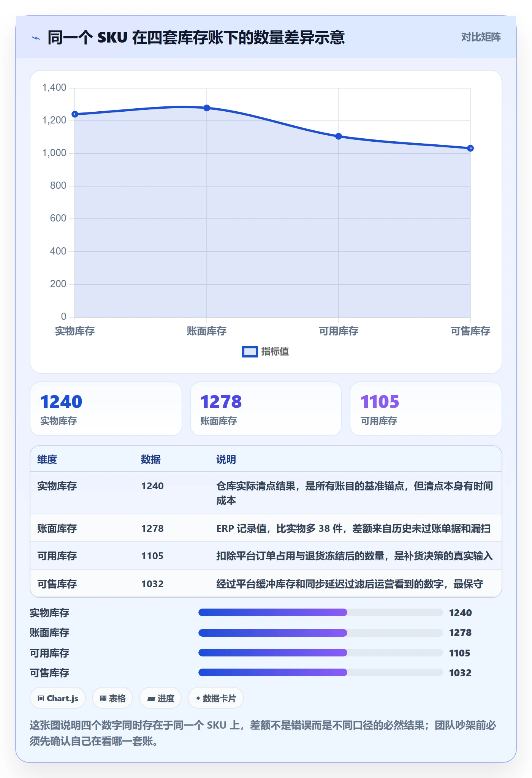Click the 可售库存 x-axis label under the chart
The image size is (532, 778).
coord(470,331)
